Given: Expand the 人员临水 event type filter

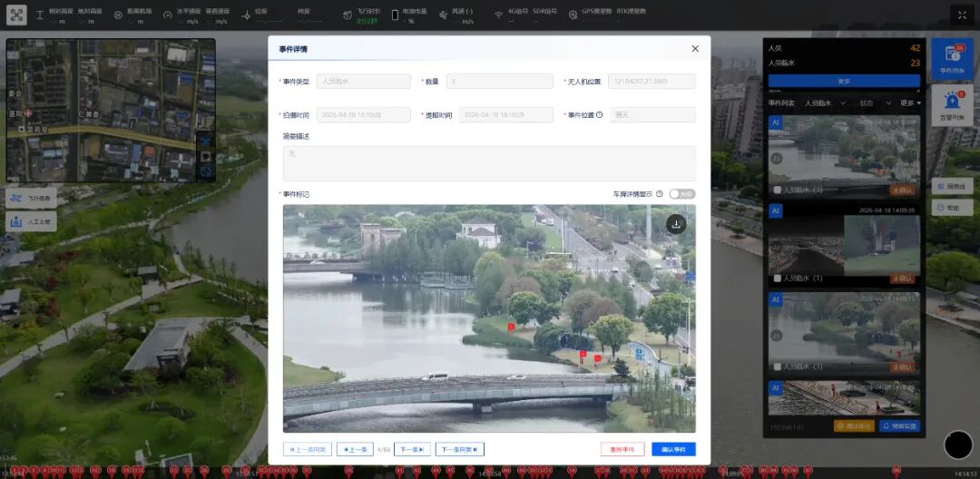Looking at the screenshot, I should 826,103.
